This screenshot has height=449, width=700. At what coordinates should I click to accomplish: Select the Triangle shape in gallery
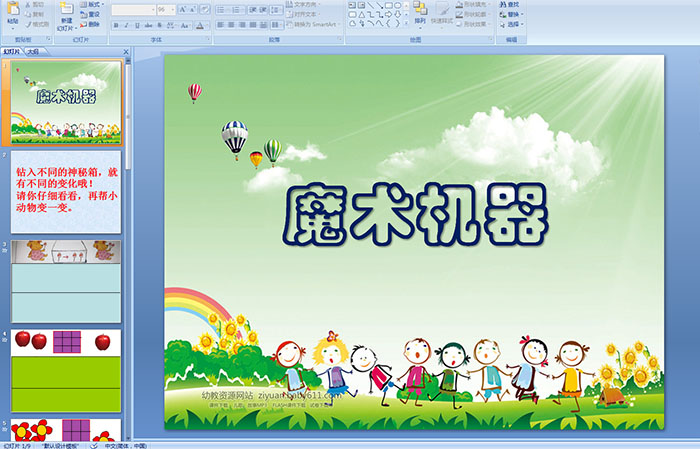[362, 15]
